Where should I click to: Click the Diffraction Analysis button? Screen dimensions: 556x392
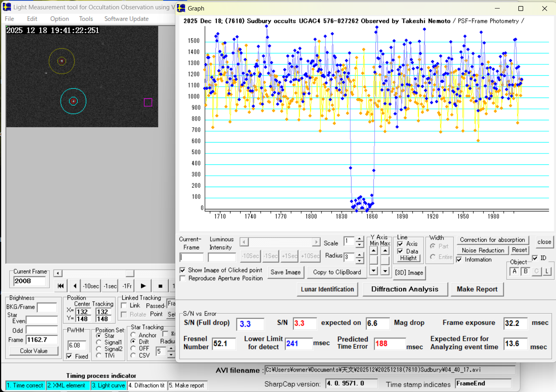click(405, 289)
